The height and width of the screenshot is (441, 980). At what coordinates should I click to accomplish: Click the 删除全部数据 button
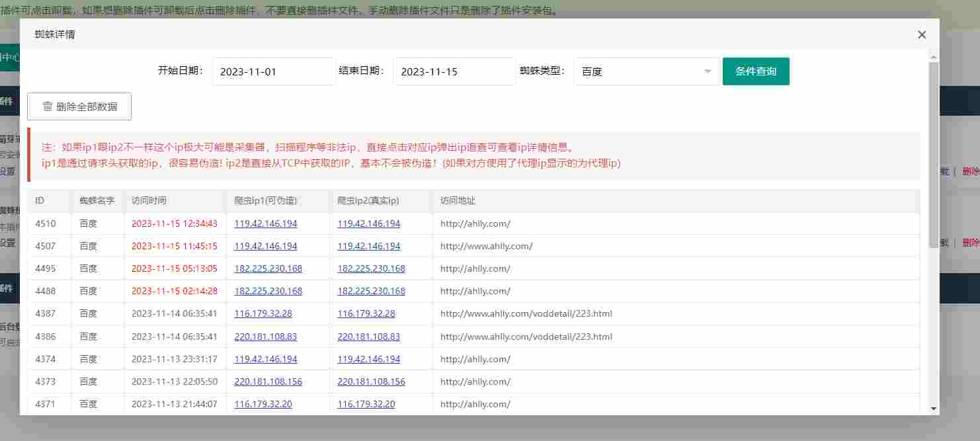point(79,106)
